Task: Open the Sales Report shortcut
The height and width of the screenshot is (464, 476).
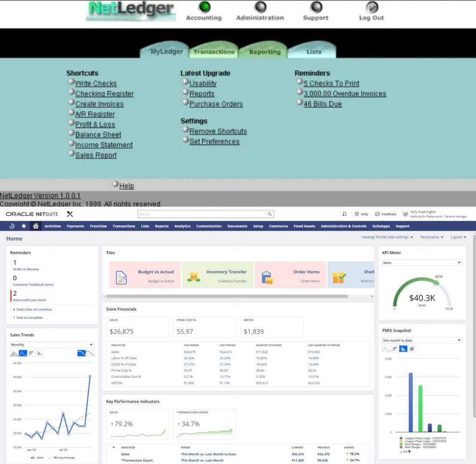Action: (96, 155)
